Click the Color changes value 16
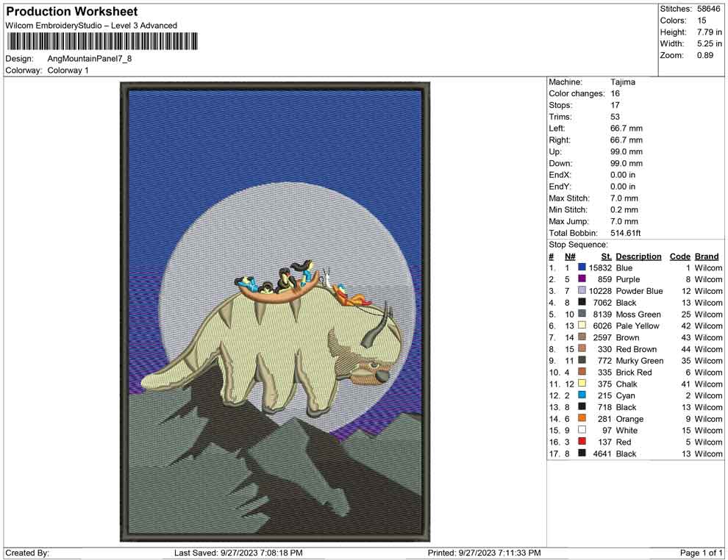 pos(615,93)
